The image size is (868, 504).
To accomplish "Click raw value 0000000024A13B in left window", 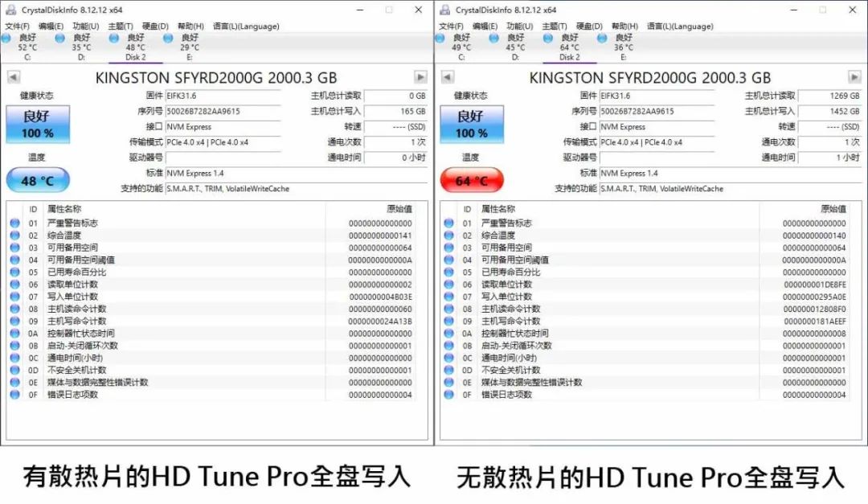I will (x=379, y=322).
